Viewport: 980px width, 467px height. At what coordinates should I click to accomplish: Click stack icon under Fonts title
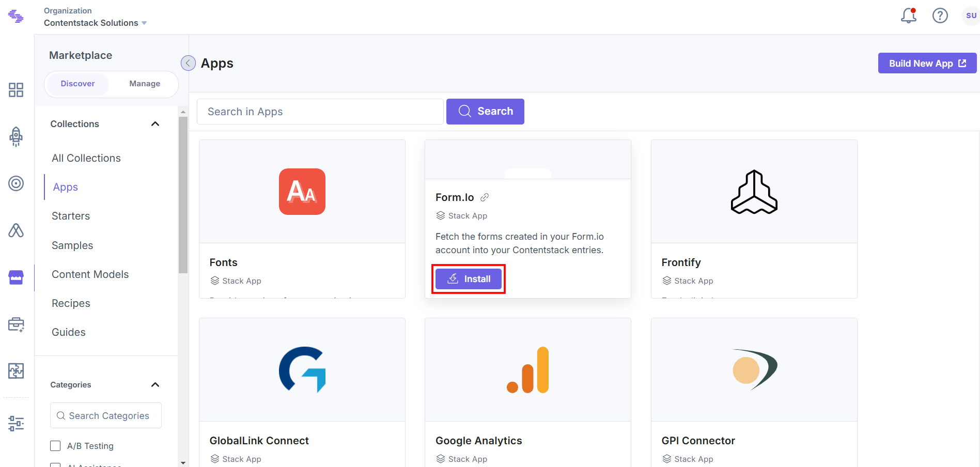(215, 281)
